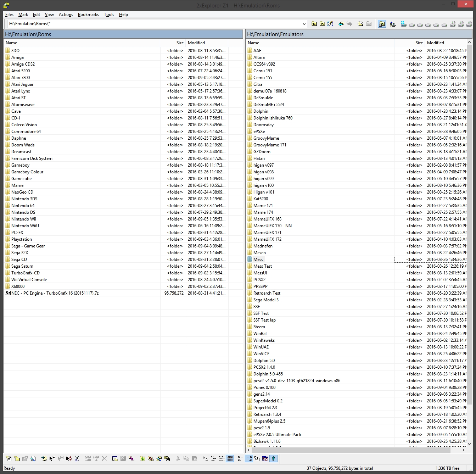Create a new folder icon
The height and width of the screenshot is (474, 476).
coord(17,458)
